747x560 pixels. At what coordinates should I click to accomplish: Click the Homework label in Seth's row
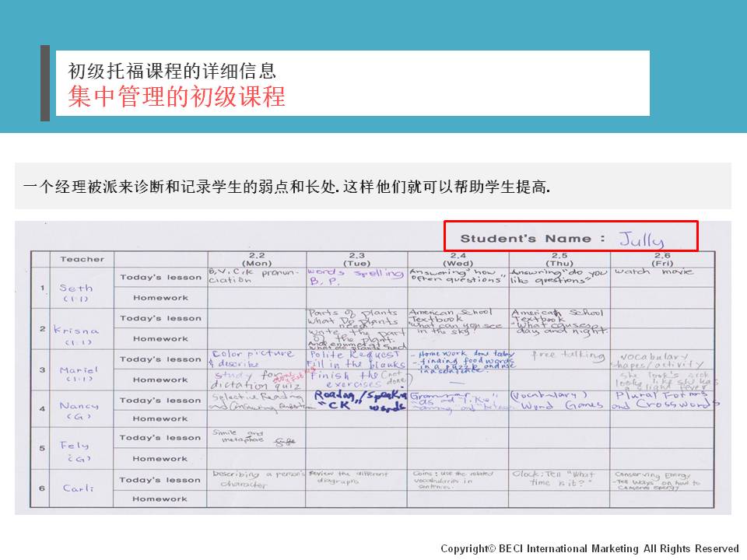pos(160,298)
